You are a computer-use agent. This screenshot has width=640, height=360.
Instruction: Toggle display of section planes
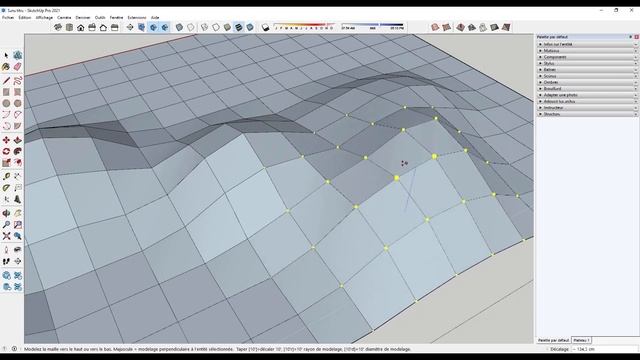pyautogui.click(x=142, y=27)
